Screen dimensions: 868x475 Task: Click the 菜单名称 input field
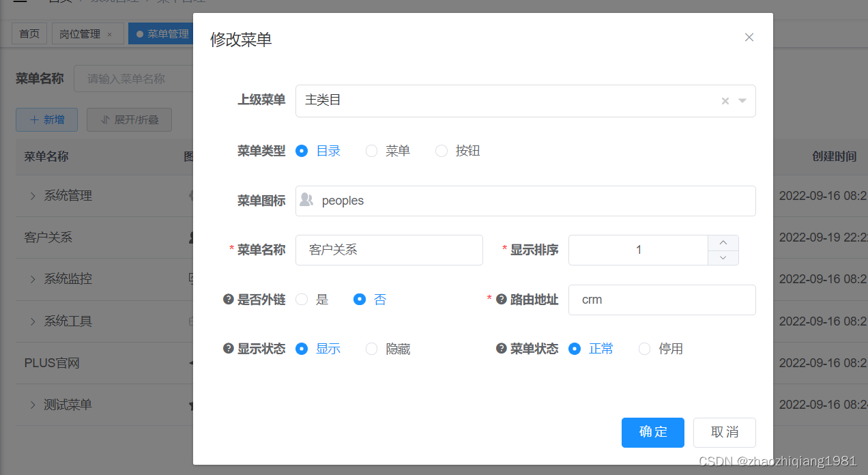pos(389,250)
